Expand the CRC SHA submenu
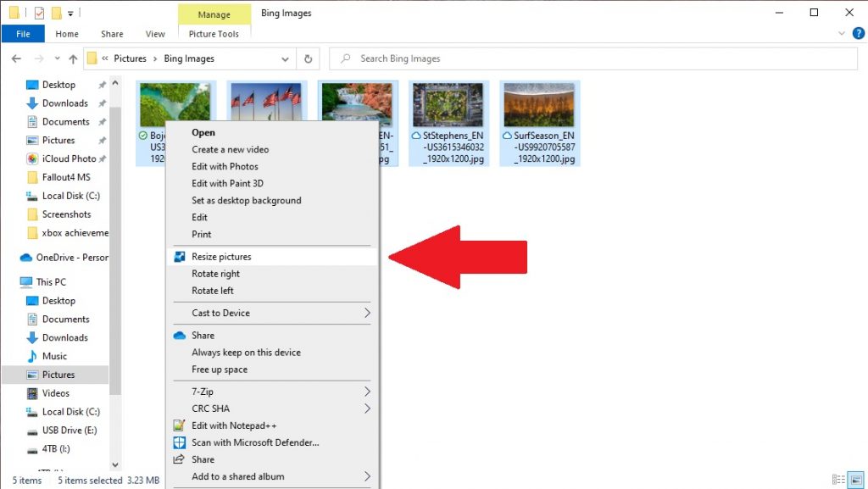868x489 pixels. point(367,408)
